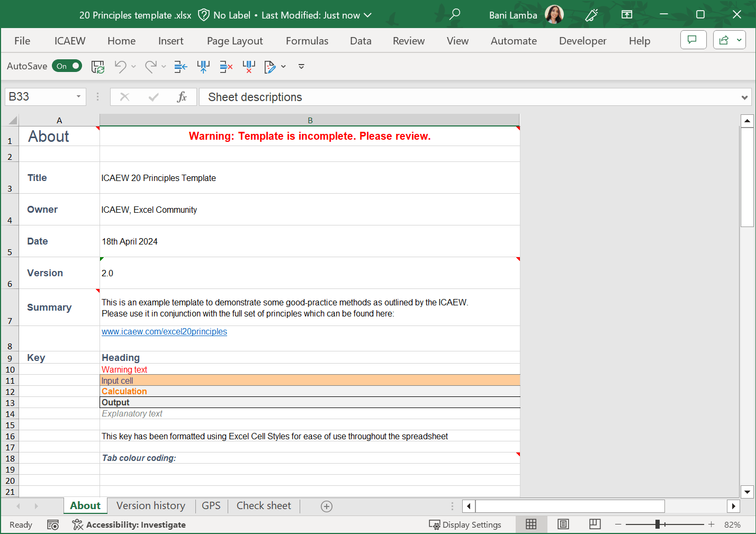Open the Formulas ribbon tab

pyautogui.click(x=307, y=41)
